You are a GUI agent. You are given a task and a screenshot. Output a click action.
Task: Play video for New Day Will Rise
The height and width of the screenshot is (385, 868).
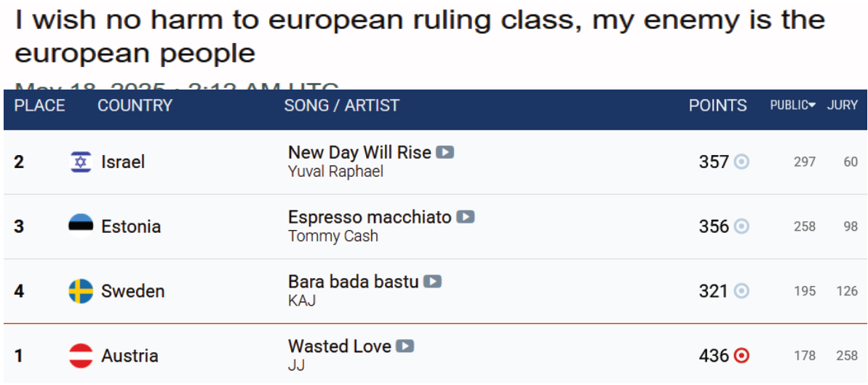(445, 152)
